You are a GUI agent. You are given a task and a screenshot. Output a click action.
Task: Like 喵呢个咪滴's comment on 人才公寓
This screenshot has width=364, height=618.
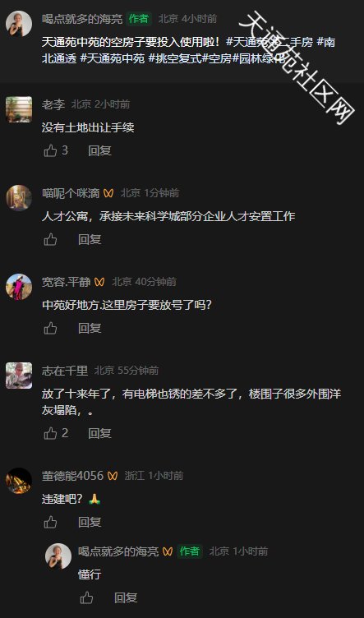(50, 239)
